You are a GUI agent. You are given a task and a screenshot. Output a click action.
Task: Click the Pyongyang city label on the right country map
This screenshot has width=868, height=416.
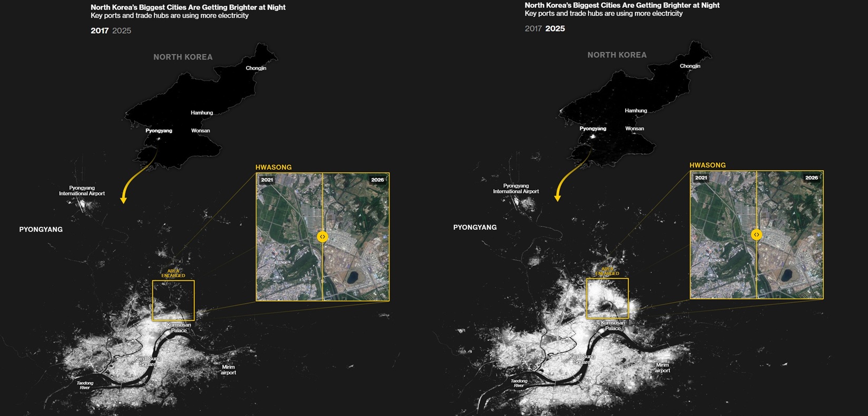[593, 129]
